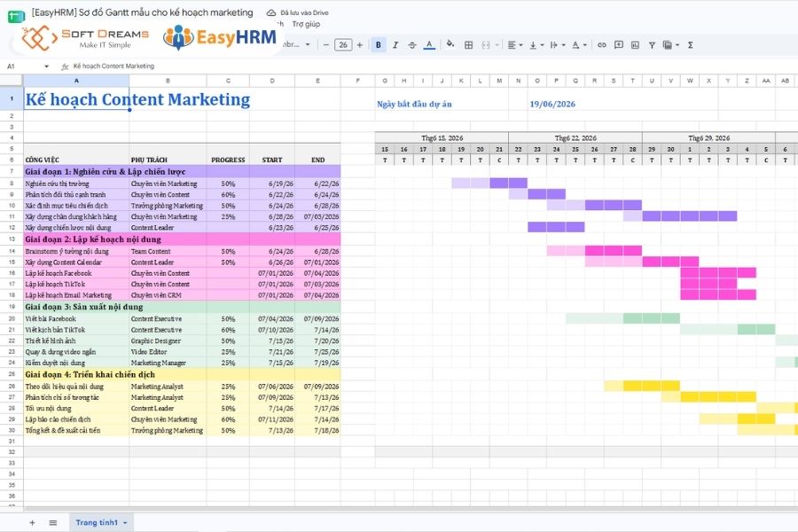Open text wrapping dropdown
Image resolution: width=798 pixels, height=532 pixels.
(x=558, y=45)
